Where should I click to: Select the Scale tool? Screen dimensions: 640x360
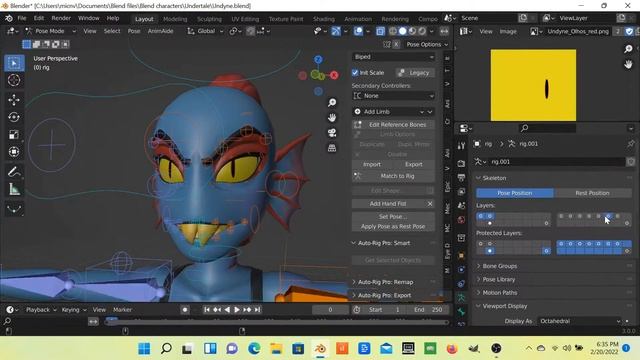point(14,135)
